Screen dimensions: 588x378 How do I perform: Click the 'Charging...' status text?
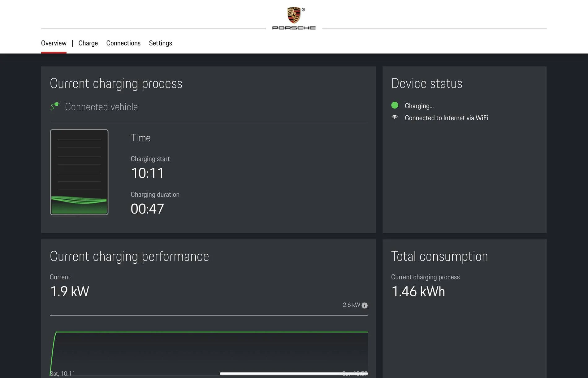[x=419, y=106]
